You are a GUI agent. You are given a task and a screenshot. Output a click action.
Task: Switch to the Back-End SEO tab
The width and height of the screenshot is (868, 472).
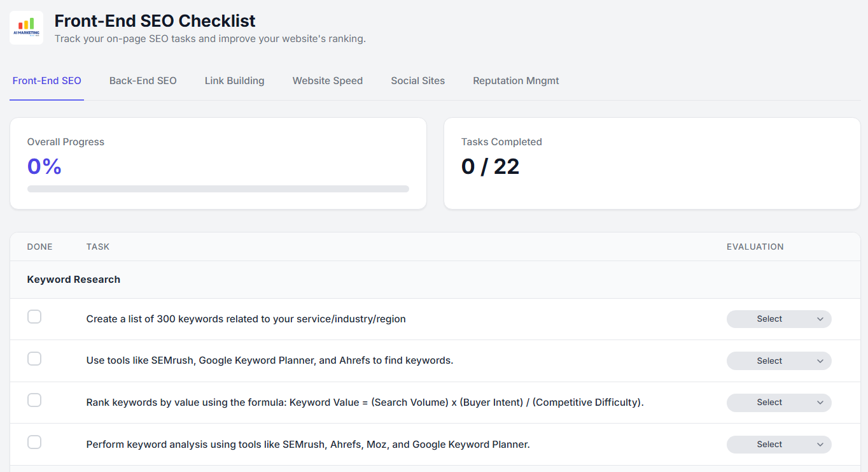(143, 81)
